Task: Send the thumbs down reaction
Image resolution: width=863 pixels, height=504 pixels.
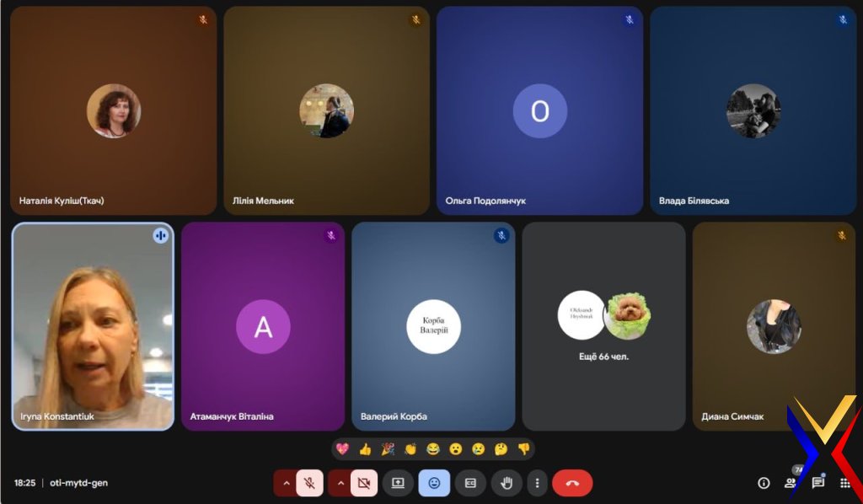Action: [x=523, y=449]
